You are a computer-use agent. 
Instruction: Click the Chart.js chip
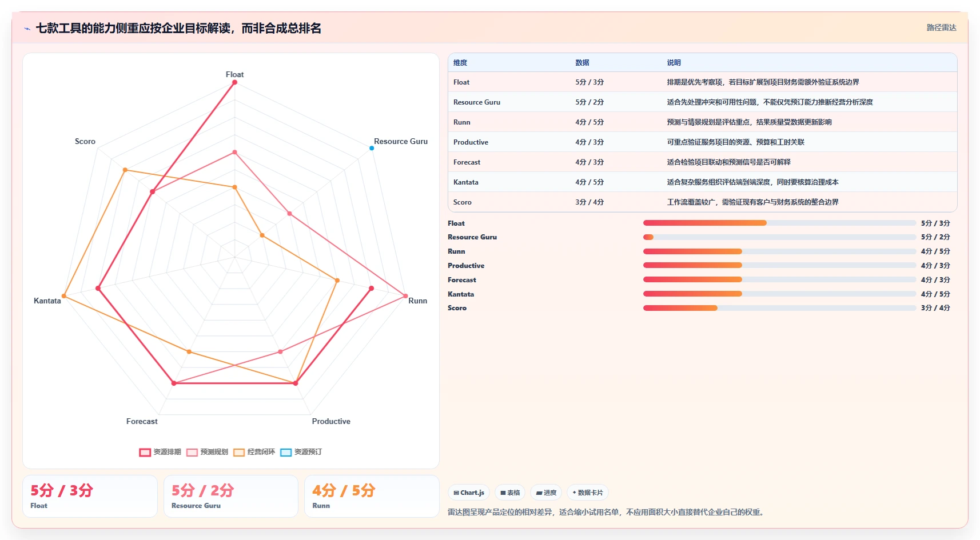[469, 493]
